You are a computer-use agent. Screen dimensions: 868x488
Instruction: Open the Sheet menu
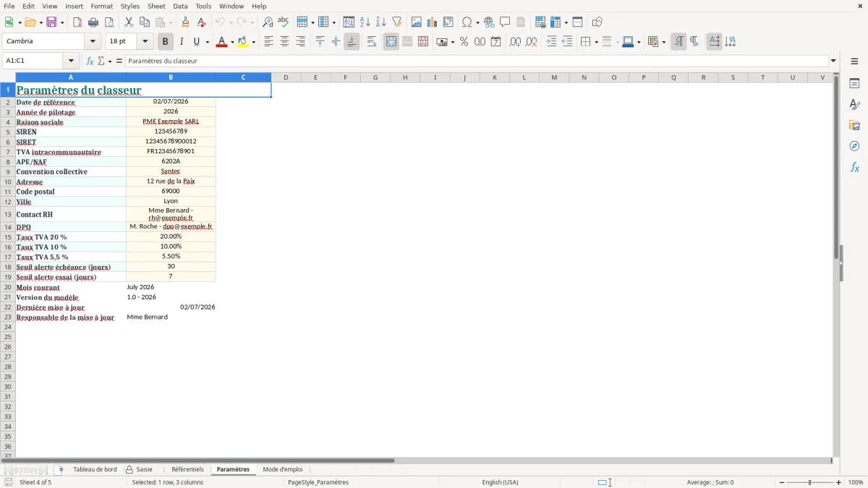156,6
